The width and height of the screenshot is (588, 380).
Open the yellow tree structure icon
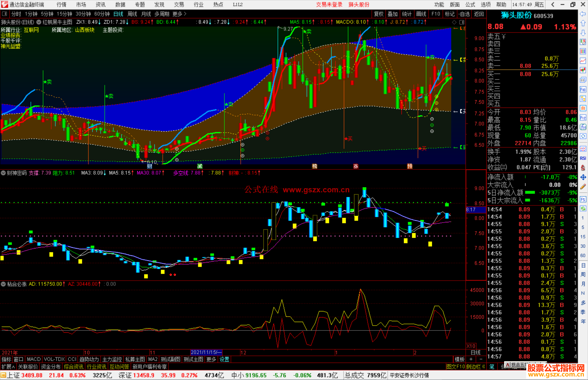click(x=583, y=99)
